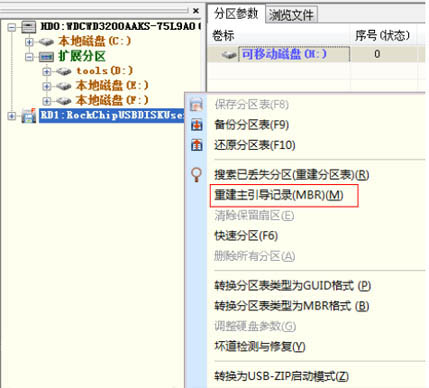This screenshot has width=429, height=388.
Task: Select HD0:WDCWD3200AAKS disk label
Action: [120, 26]
